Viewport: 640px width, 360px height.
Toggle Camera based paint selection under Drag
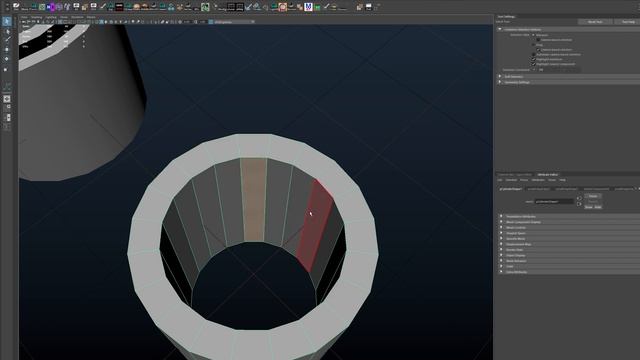538,50
